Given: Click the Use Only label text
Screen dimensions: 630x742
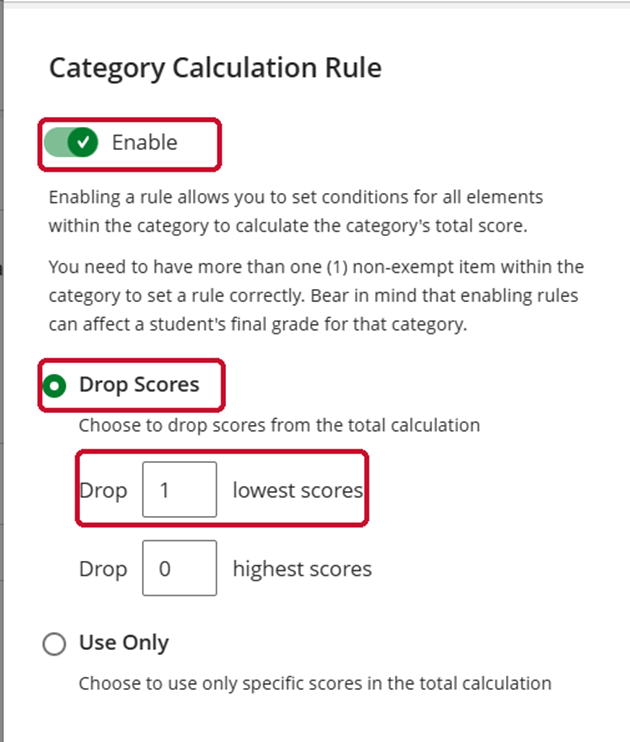Looking at the screenshot, I should [124, 643].
